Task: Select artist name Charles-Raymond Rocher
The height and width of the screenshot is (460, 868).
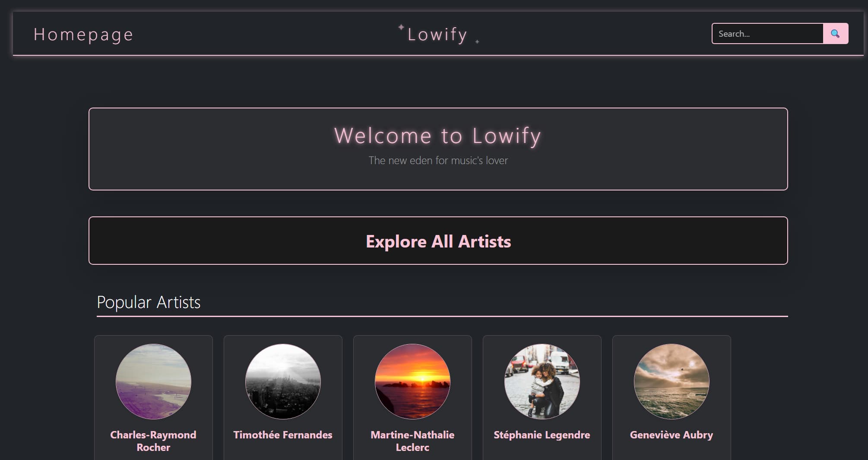Action: 153,441
